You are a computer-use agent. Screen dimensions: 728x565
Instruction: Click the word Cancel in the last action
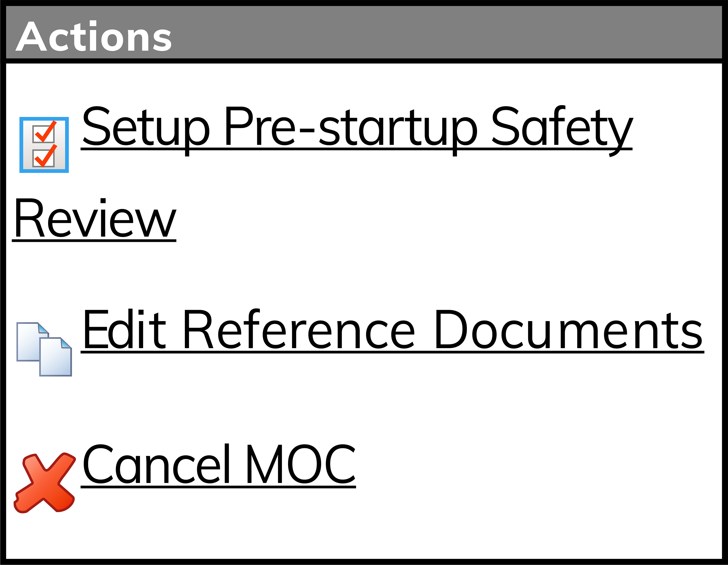coord(156,464)
